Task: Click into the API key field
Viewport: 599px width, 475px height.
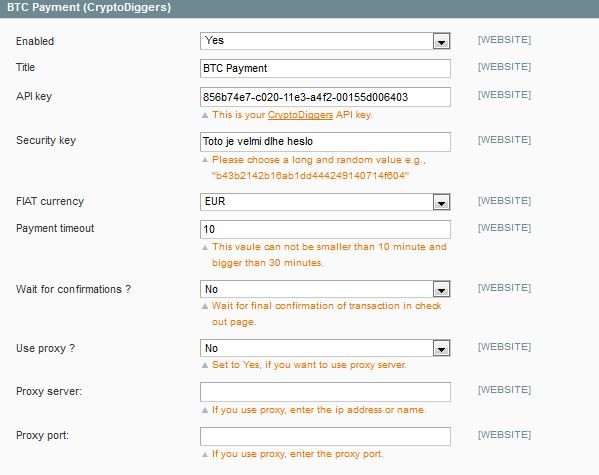Action: pyautogui.click(x=325, y=97)
